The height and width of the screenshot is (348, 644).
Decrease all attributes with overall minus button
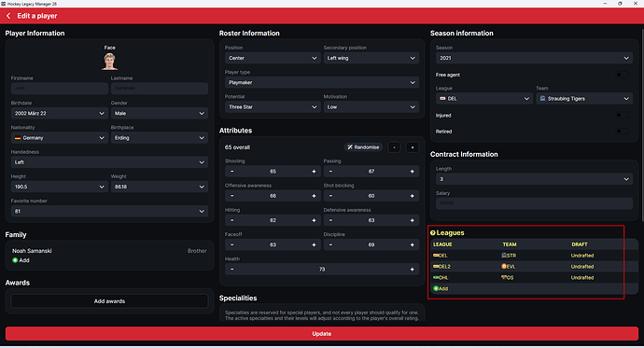tap(394, 146)
